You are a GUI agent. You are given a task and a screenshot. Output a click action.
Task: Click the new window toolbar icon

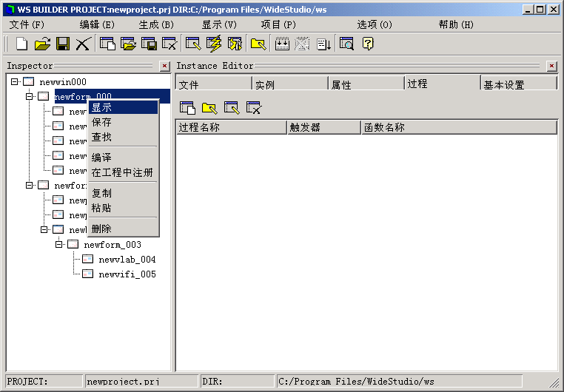pyautogui.click(x=107, y=44)
